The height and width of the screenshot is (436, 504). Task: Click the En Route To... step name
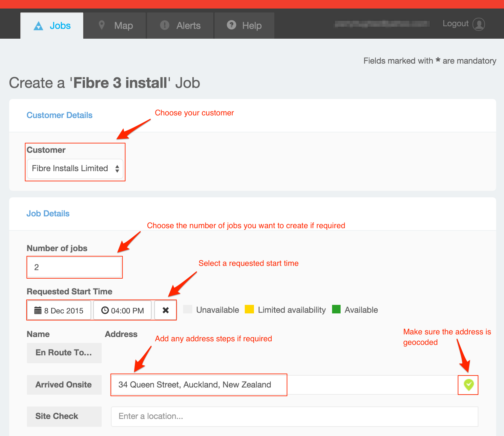point(64,353)
